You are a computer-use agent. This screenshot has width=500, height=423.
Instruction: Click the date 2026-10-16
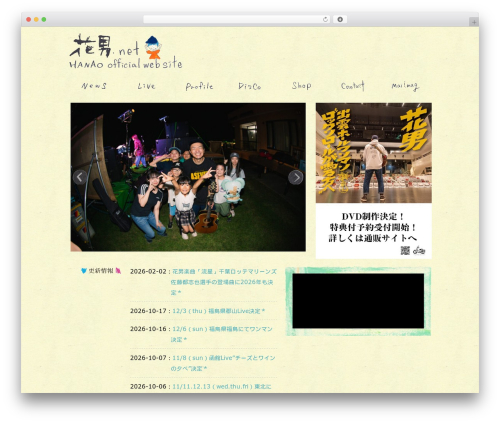[148, 329]
